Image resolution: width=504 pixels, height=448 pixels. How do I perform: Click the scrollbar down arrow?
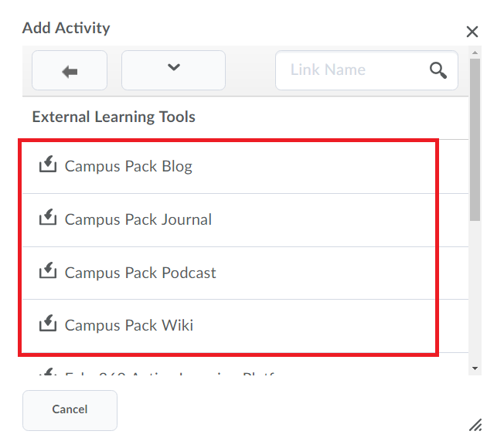(x=475, y=368)
